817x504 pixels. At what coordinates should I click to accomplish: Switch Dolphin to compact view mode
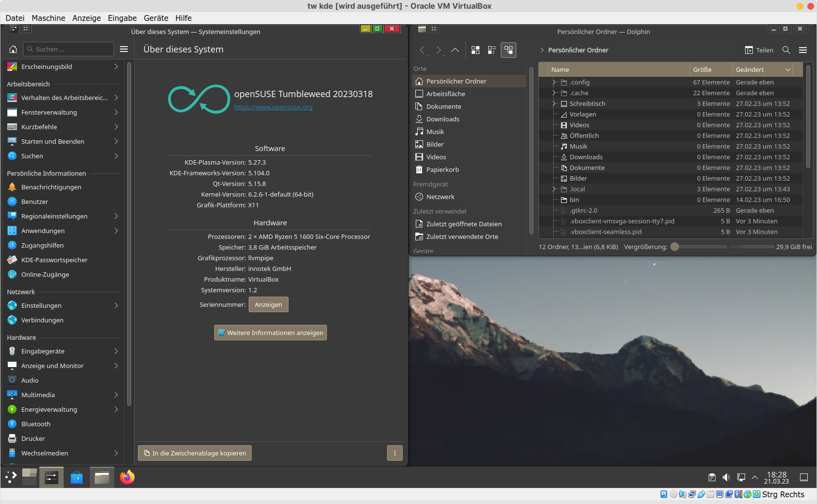[492, 50]
